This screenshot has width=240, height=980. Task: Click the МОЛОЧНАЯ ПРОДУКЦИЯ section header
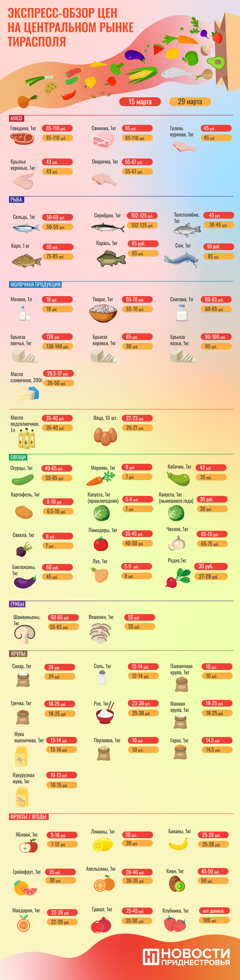pos(35,284)
